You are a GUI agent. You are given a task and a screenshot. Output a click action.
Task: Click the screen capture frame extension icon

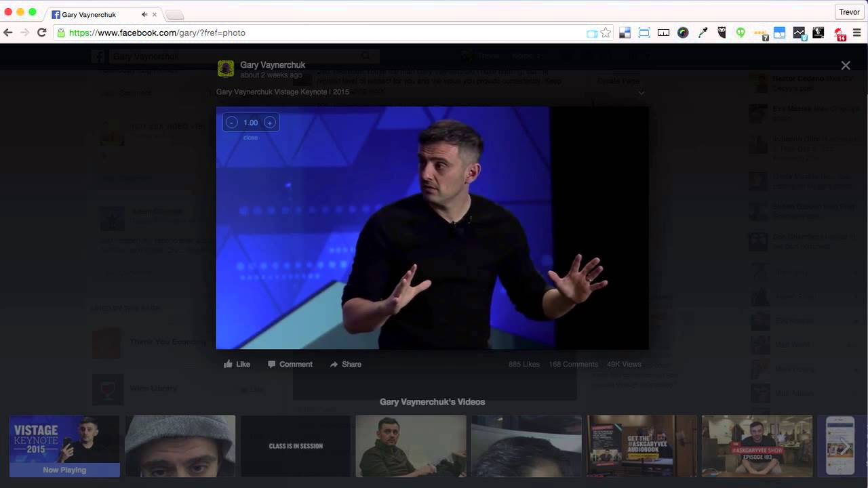coord(644,33)
